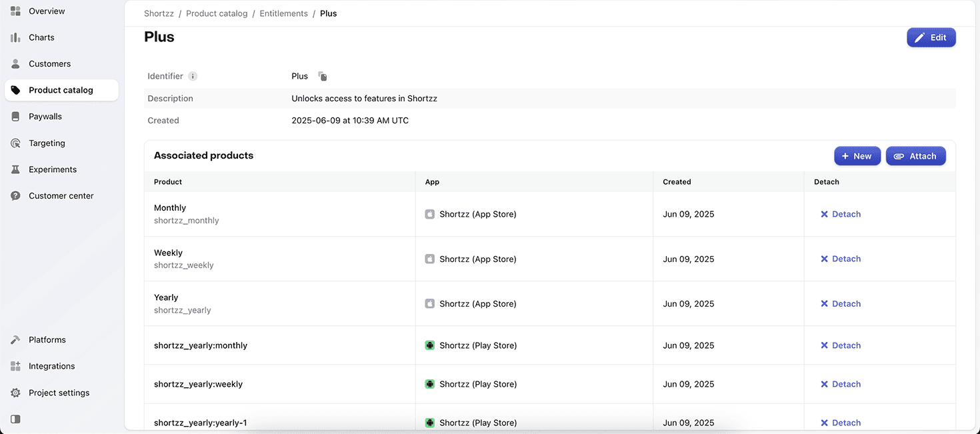
Task: Open Charts from the sidebar
Action: [41, 37]
